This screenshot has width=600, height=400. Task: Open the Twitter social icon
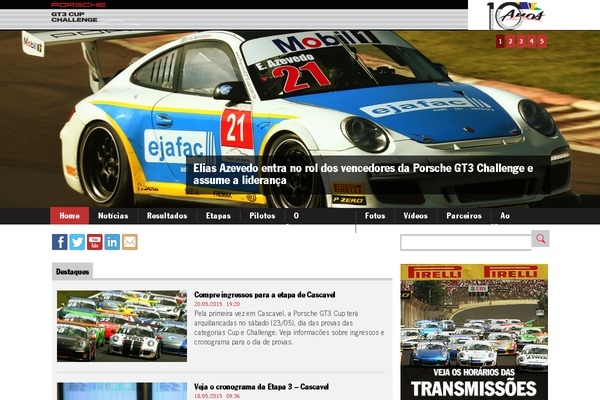[77, 242]
